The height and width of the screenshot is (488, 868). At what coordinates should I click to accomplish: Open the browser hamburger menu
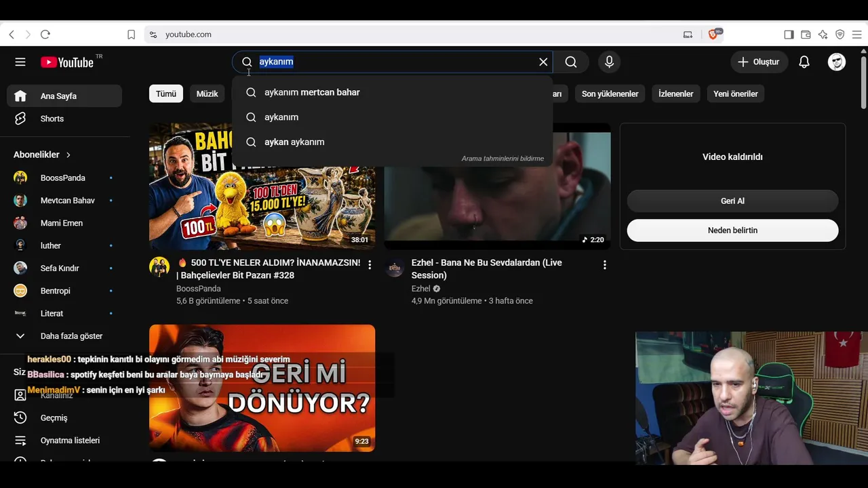click(856, 35)
